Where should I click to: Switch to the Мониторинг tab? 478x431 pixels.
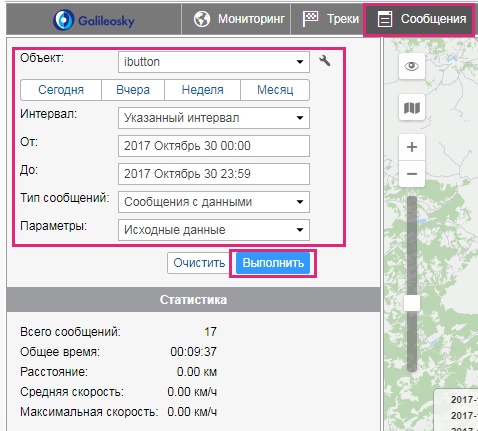click(x=236, y=19)
